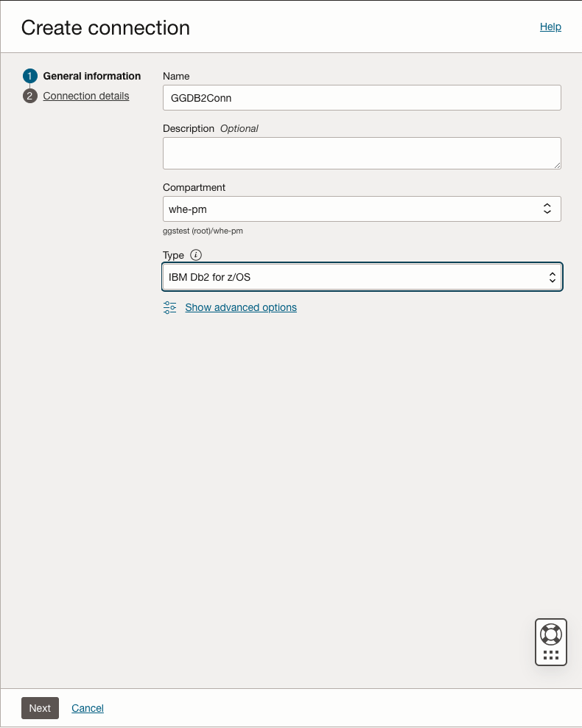Select the General information step
The width and height of the screenshot is (582, 728).
(92, 76)
